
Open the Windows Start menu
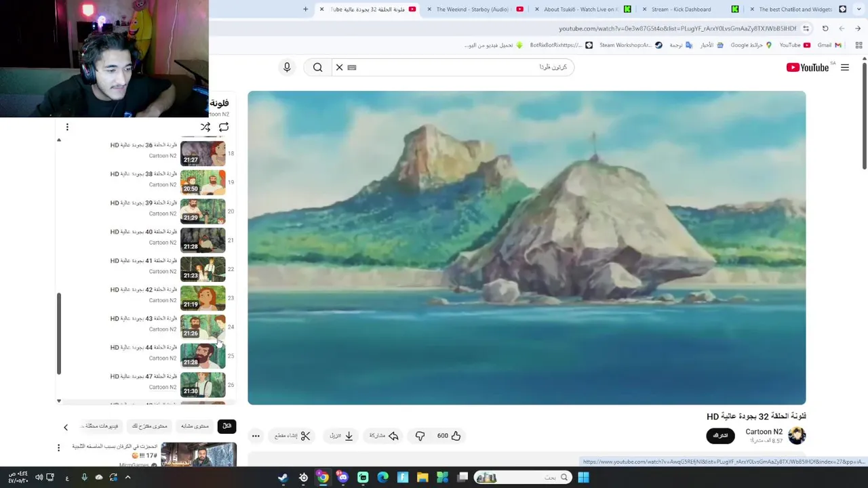coord(583,478)
